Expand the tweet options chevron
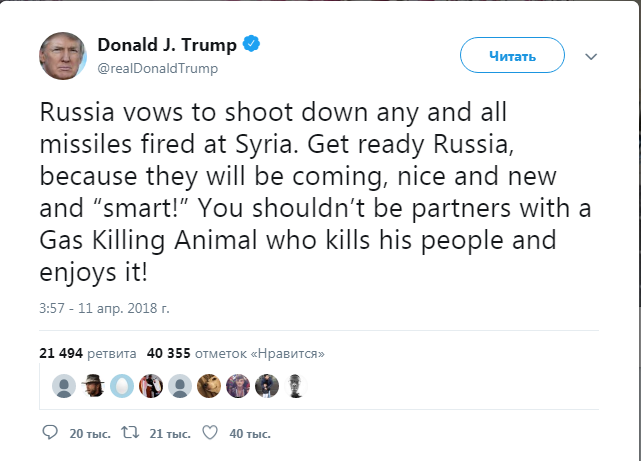 coord(590,56)
